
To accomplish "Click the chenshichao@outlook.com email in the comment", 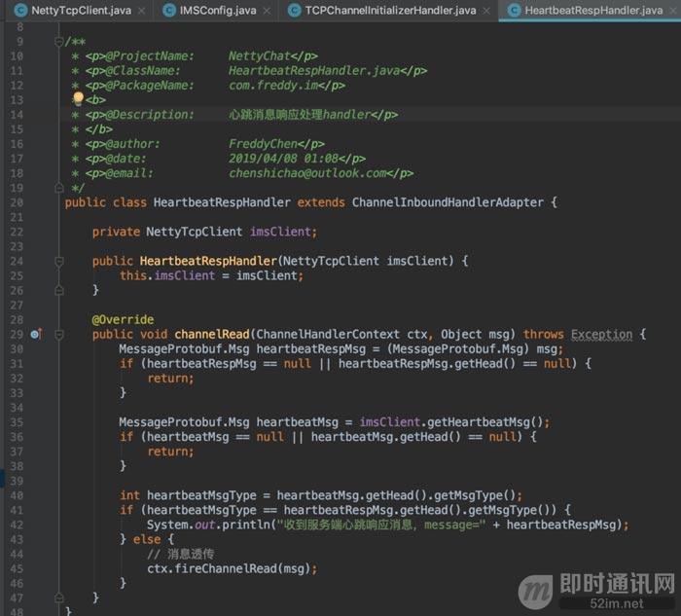I will point(307,173).
